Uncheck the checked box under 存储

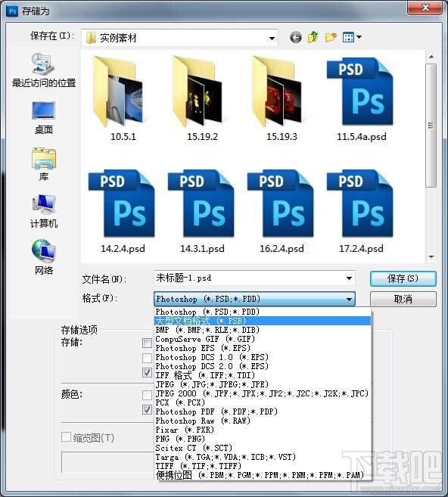(x=147, y=372)
